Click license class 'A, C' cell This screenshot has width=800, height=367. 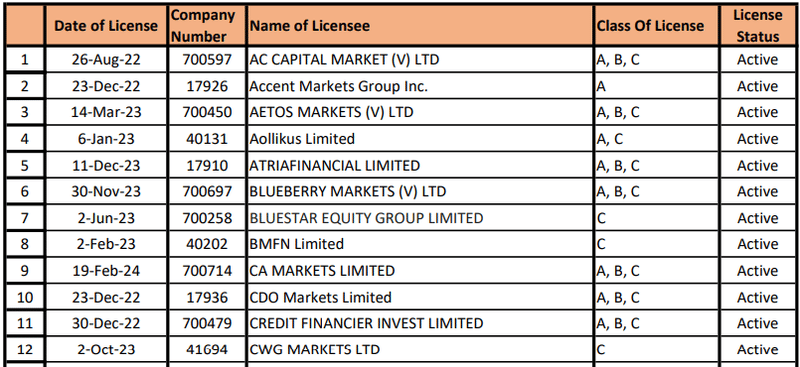(x=657, y=139)
